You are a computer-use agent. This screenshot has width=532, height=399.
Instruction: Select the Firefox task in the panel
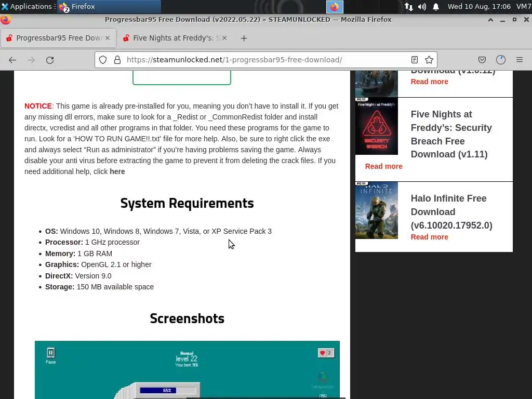point(109,6)
